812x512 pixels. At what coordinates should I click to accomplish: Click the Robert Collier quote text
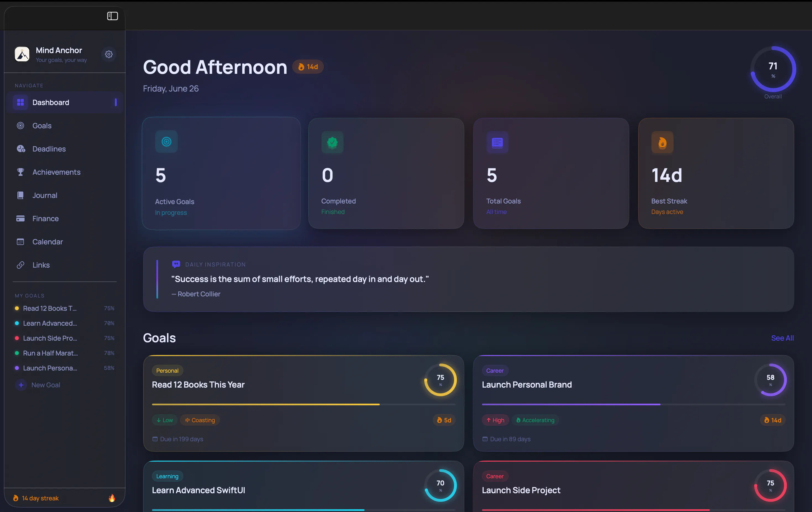coord(300,279)
